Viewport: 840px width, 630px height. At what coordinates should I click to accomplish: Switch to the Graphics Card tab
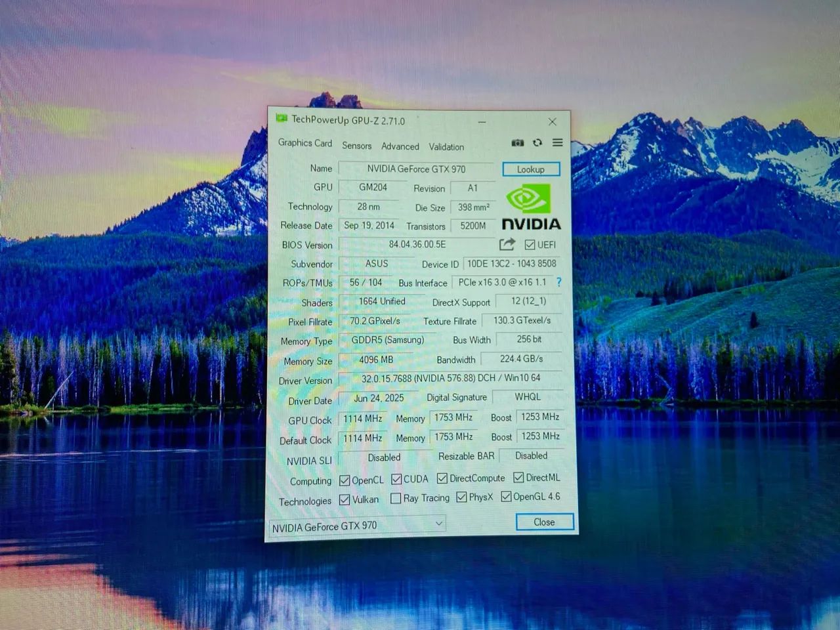[x=305, y=143]
